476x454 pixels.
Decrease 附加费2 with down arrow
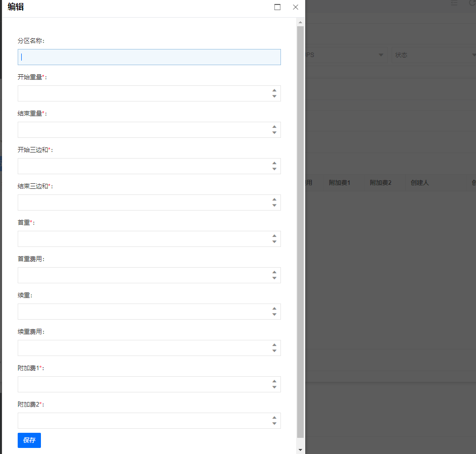pos(274,424)
